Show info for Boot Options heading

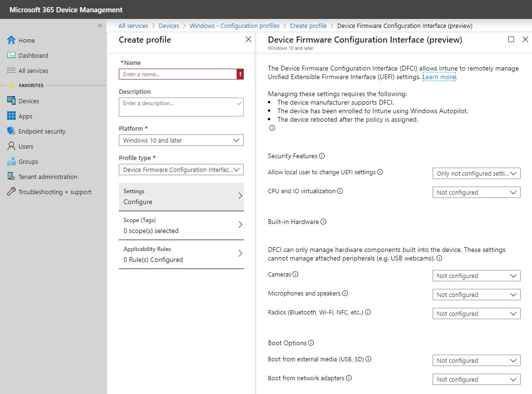(x=311, y=343)
